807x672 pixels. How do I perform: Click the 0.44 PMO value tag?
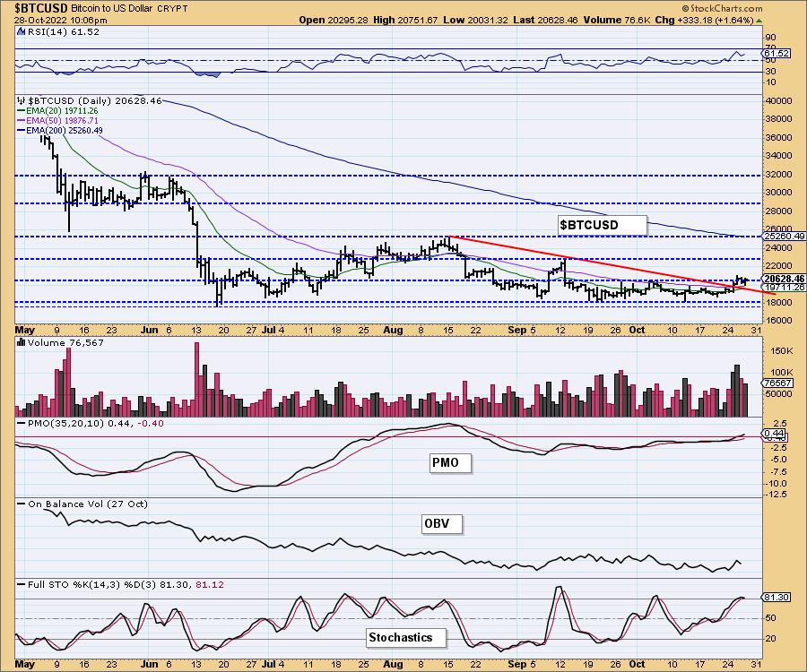[x=774, y=434]
